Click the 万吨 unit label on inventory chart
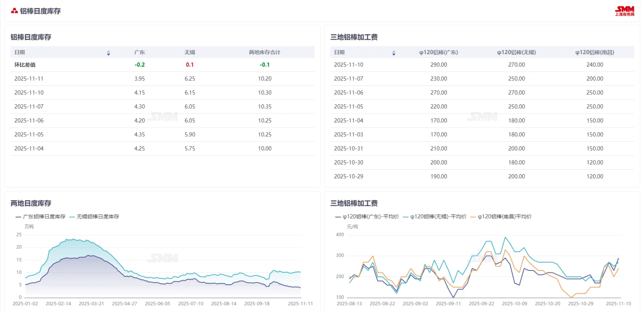Image resolution: width=644 pixels, height=311 pixels. pos(29,227)
